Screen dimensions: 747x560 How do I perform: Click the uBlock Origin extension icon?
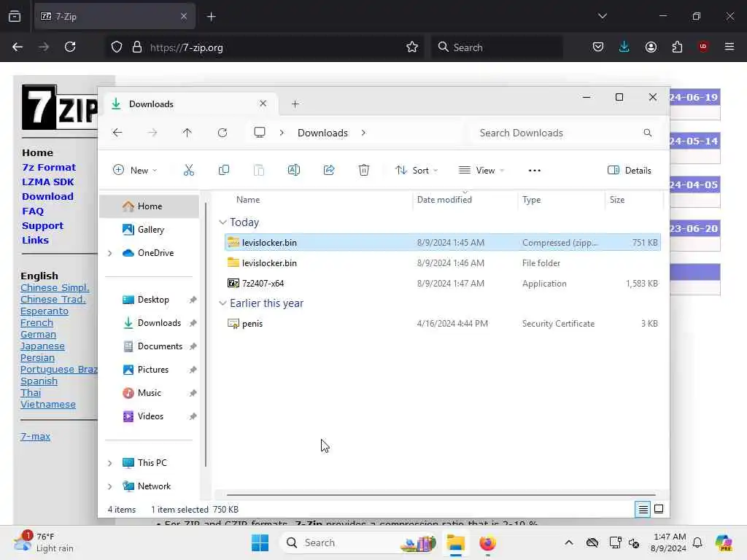703,47
